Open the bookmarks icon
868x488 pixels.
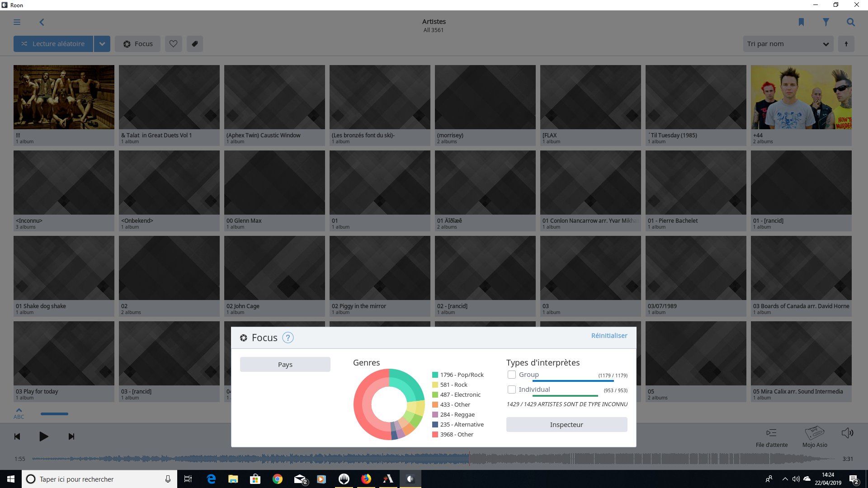(801, 22)
